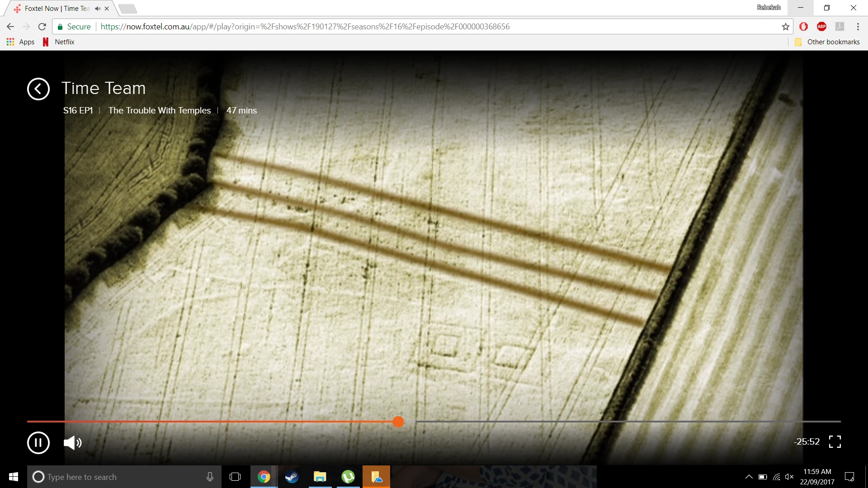Open the Action Center notifications

tap(849, 477)
